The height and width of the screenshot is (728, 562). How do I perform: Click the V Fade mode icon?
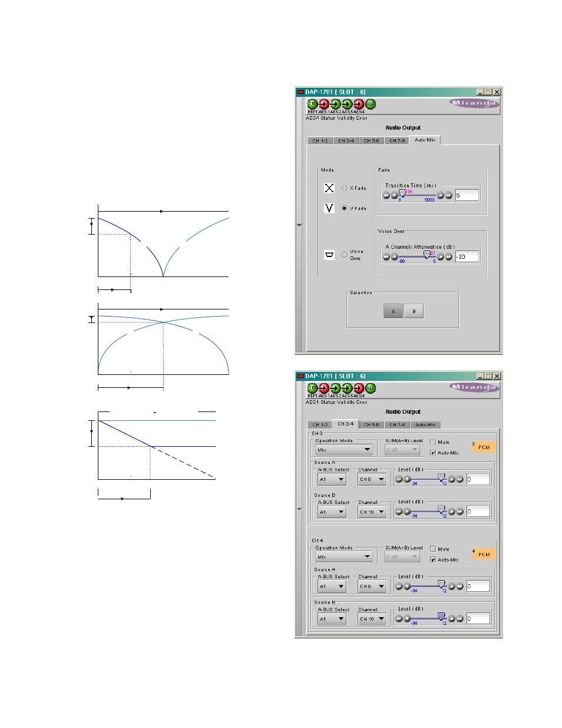click(329, 208)
